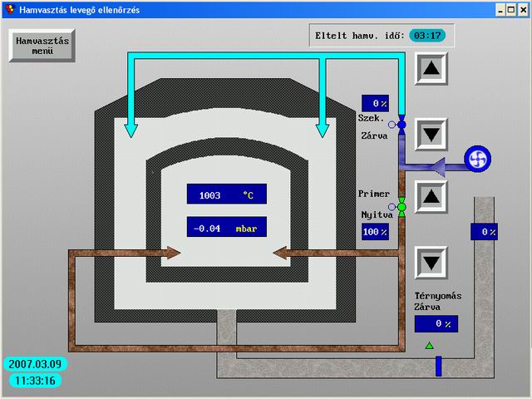Click the Nyitva status text

pyautogui.click(x=377, y=214)
